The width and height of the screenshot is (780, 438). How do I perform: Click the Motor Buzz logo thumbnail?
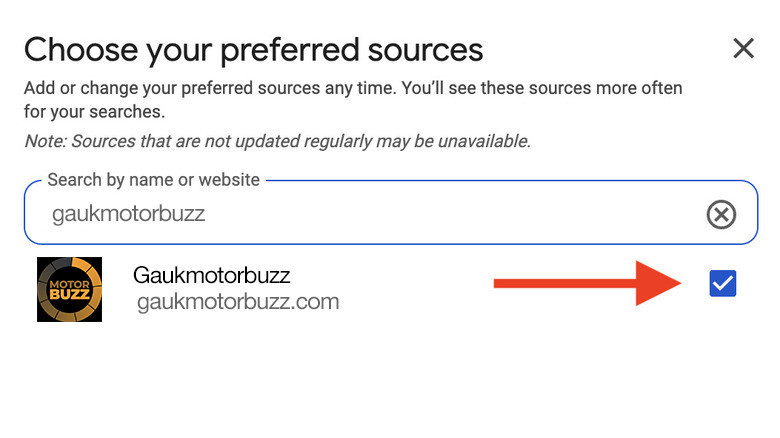pyautogui.click(x=69, y=289)
